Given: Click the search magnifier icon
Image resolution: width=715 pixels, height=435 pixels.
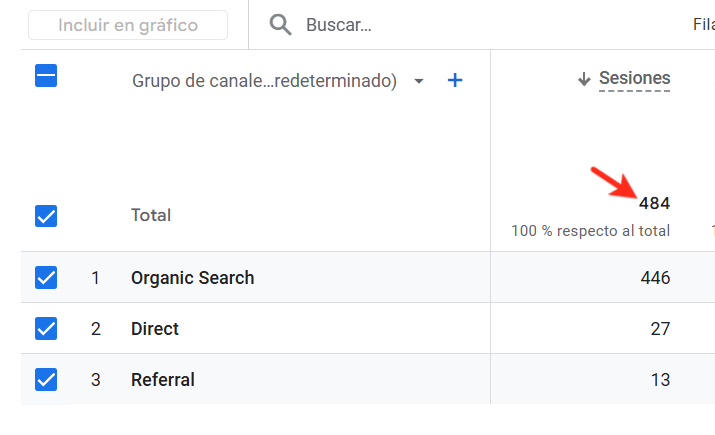Looking at the screenshot, I should pos(281,25).
